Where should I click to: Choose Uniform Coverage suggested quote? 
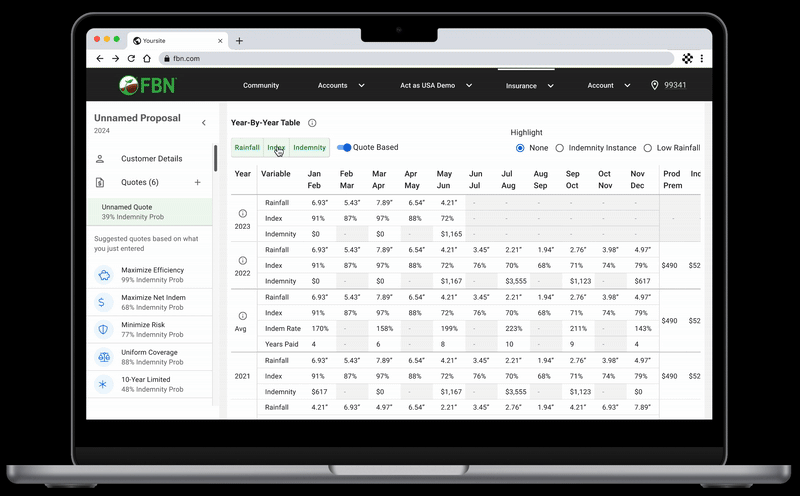coord(149,357)
